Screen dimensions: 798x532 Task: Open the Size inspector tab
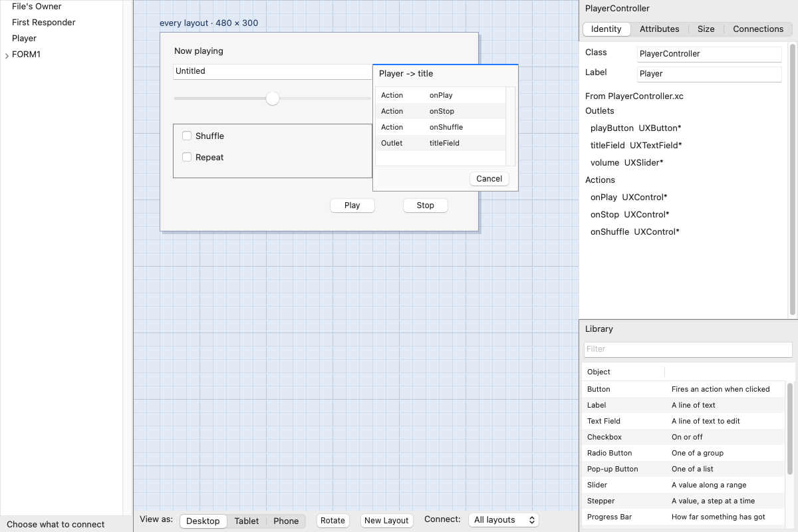point(706,29)
